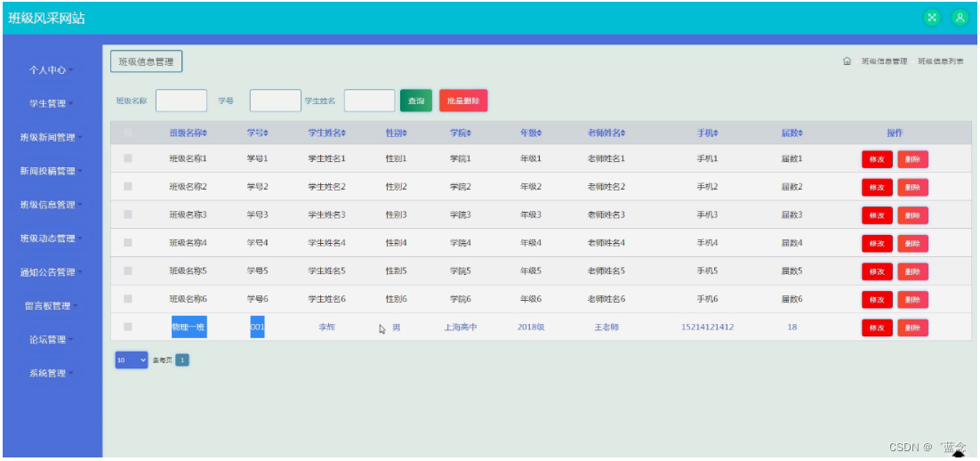Check the row 班级名称4 checkbox
Image resolution: width=980 pixels, height=461 pixels.
128,243
